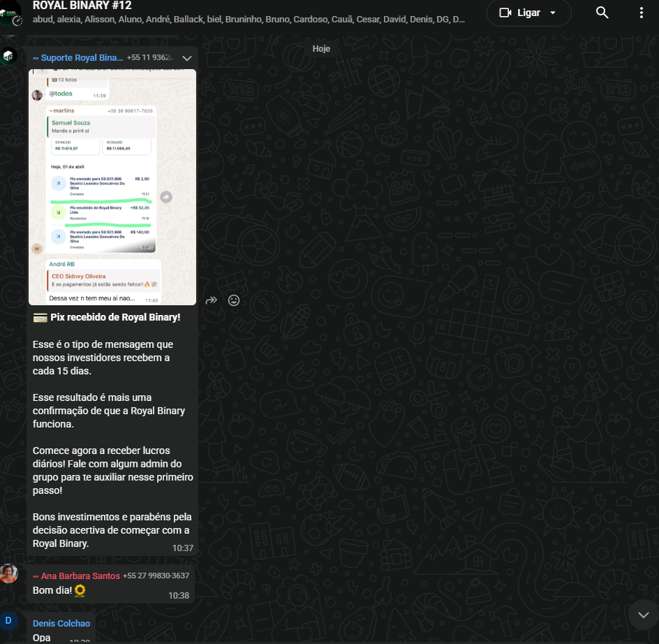React to the message with emoji icon
Screen dimensions: 659x644
coord(234,300)
